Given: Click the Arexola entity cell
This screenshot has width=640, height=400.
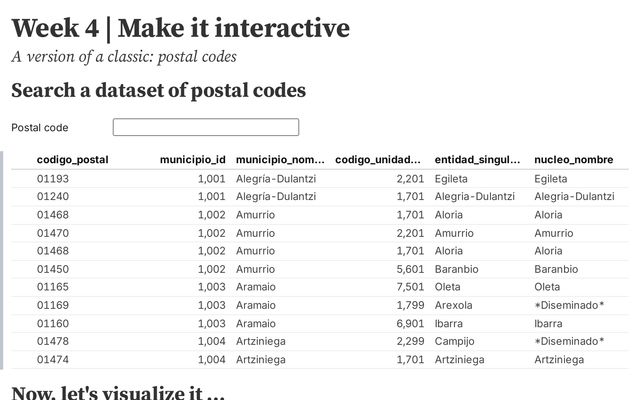Looking at the screenshot, I should (x=453, y=305).
